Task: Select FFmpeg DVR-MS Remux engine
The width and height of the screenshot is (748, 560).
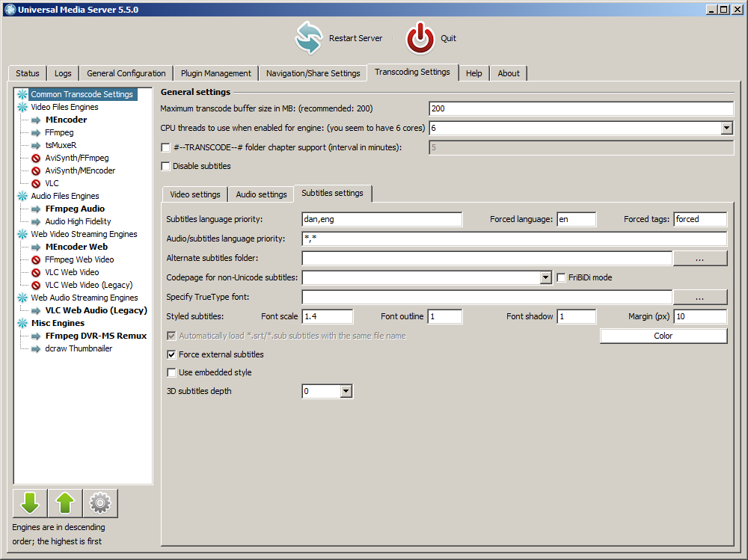Action: click(96, 336)
